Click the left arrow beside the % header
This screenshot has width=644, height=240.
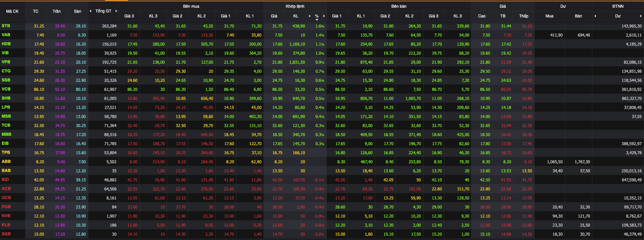tap(310, 16)
